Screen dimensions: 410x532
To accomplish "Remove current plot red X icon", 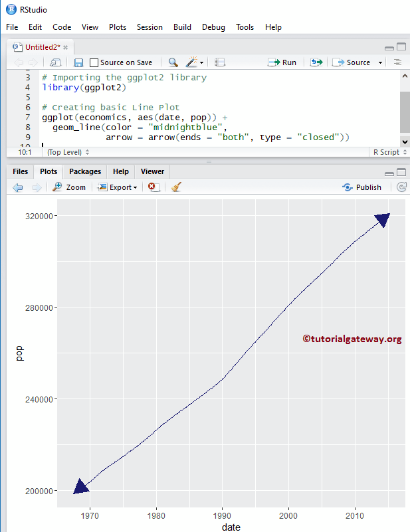I will [x=154, y=187].
